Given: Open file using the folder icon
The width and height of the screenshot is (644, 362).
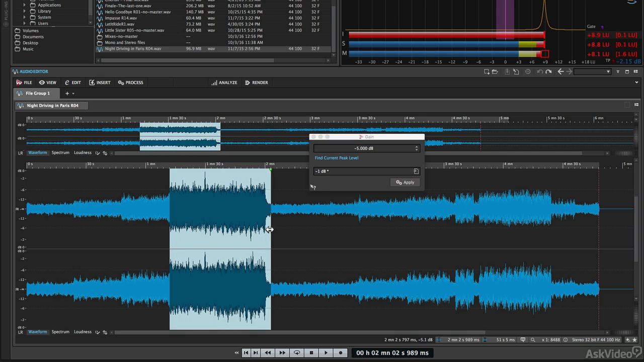Looking at the screenshot, I should pos(495,72).
